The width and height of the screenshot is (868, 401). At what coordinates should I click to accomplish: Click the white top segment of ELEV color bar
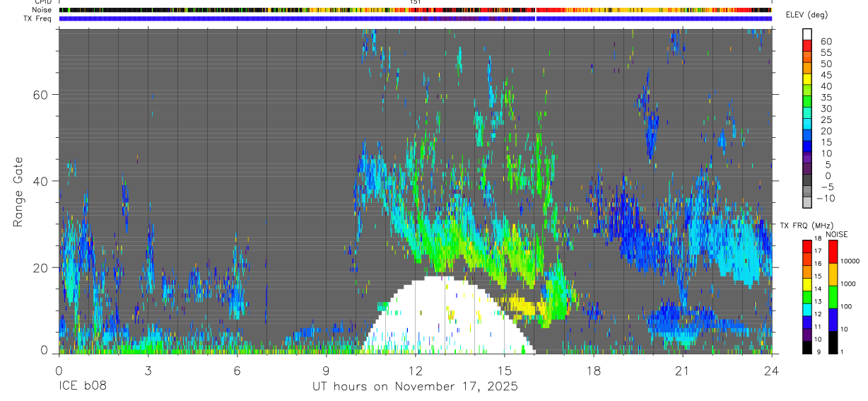[807, 33]
